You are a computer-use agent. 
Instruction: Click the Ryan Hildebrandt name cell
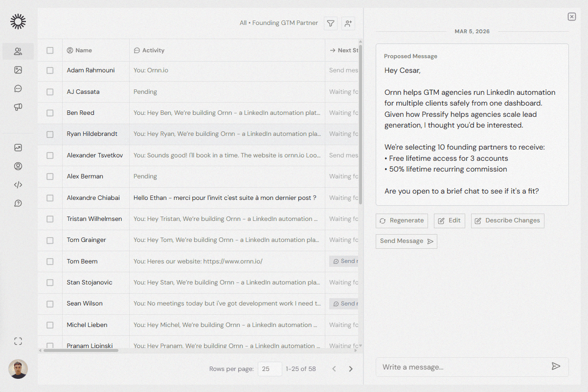coord(93,134)
